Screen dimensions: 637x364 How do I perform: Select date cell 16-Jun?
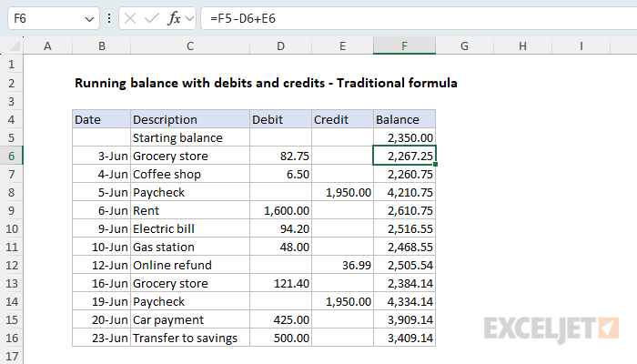point(102,283)
